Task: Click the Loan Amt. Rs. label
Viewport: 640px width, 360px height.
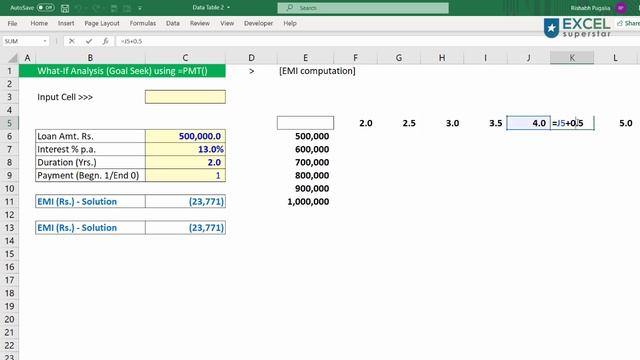Action: pyautogui.click(x=65, y=136)
